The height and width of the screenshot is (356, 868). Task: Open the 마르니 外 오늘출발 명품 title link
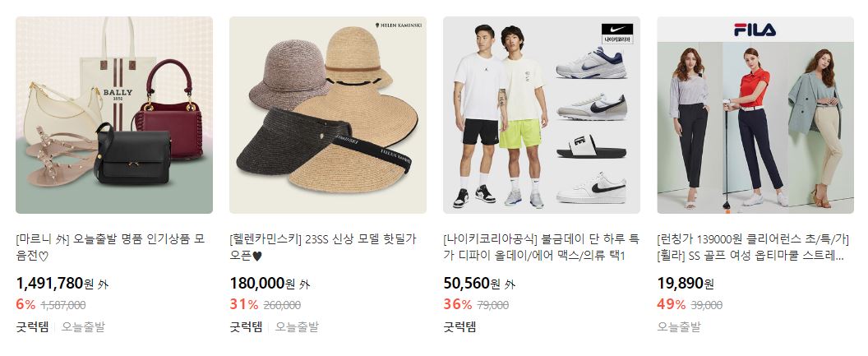click(x=111, y=247)
